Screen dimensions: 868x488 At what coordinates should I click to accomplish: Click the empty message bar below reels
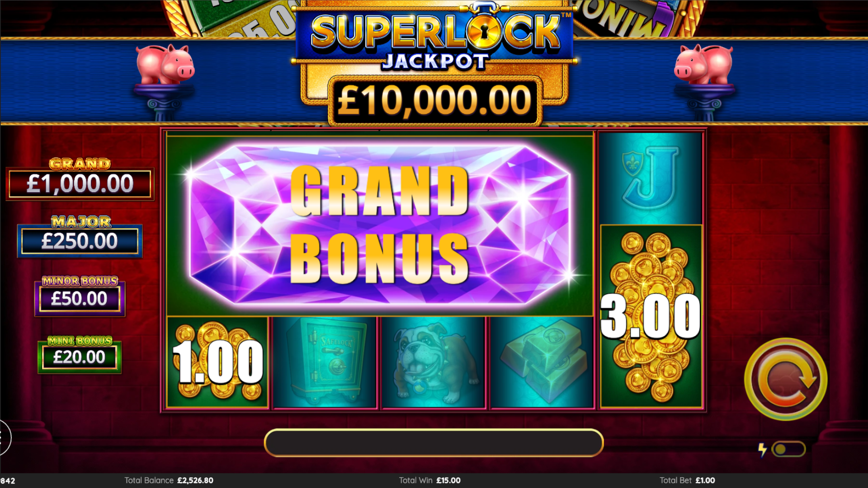(x=434, y=442)
